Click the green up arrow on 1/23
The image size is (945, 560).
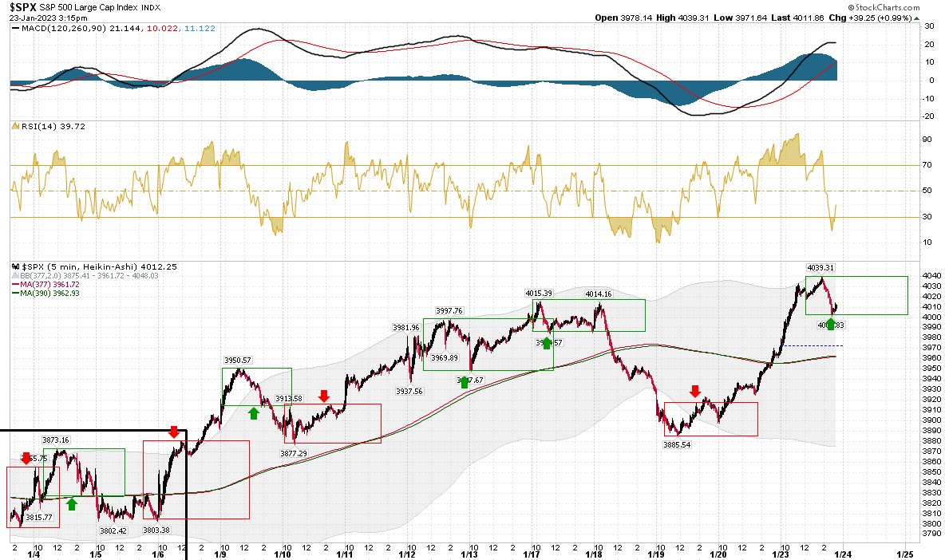point(831,324)
